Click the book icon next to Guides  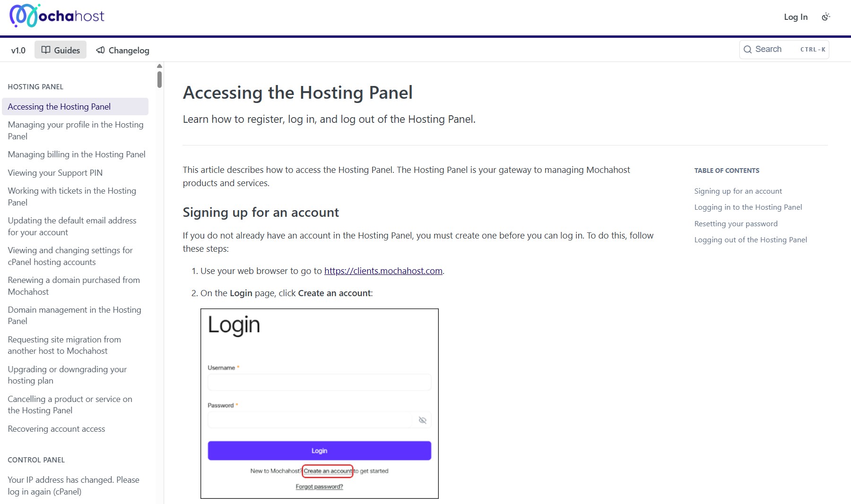[46, 50]
